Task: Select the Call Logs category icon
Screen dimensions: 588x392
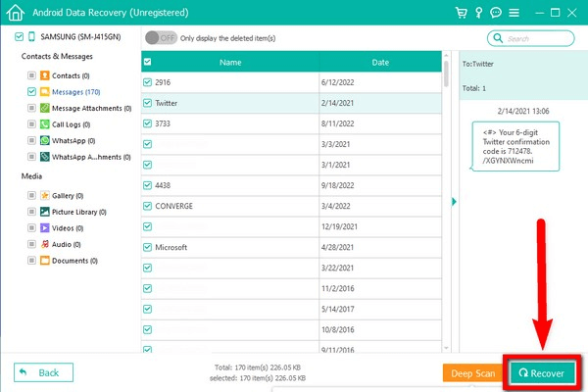Action: pyautogui.click(x=44, y=124)
